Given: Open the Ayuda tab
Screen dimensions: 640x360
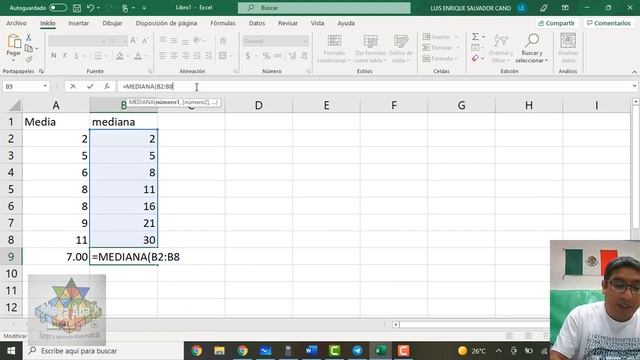Looking at the screenshot, I should (346, 23).
